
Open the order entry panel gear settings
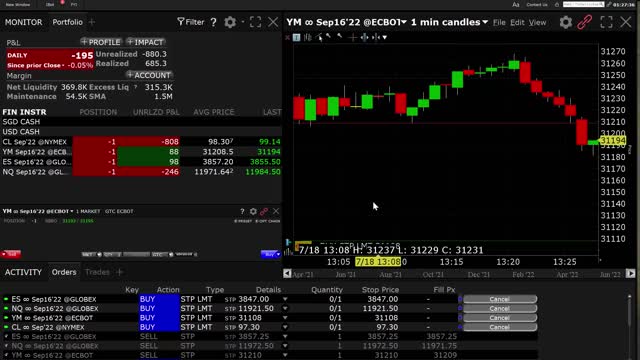(253, 211)
